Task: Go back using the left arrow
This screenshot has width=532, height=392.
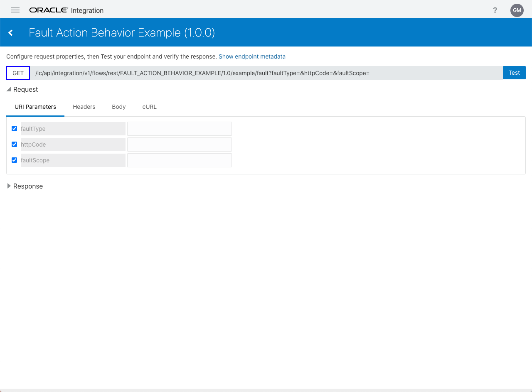Action: point(11,33)
